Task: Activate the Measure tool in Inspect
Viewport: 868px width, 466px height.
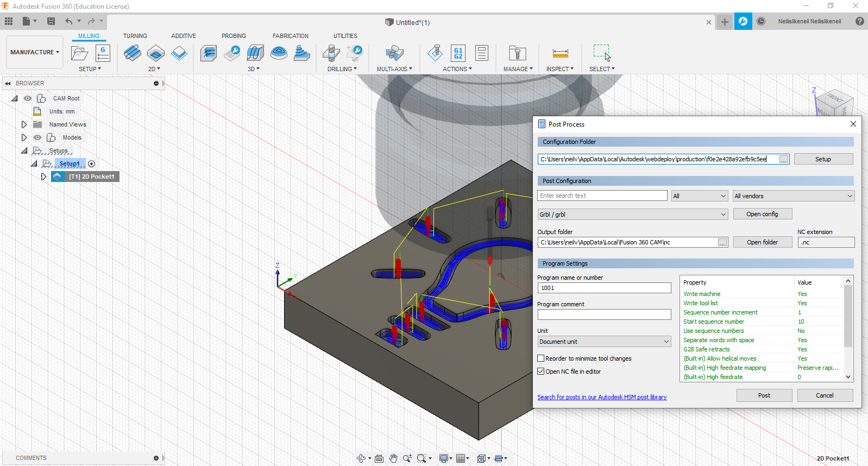Action: pos(560,53)
